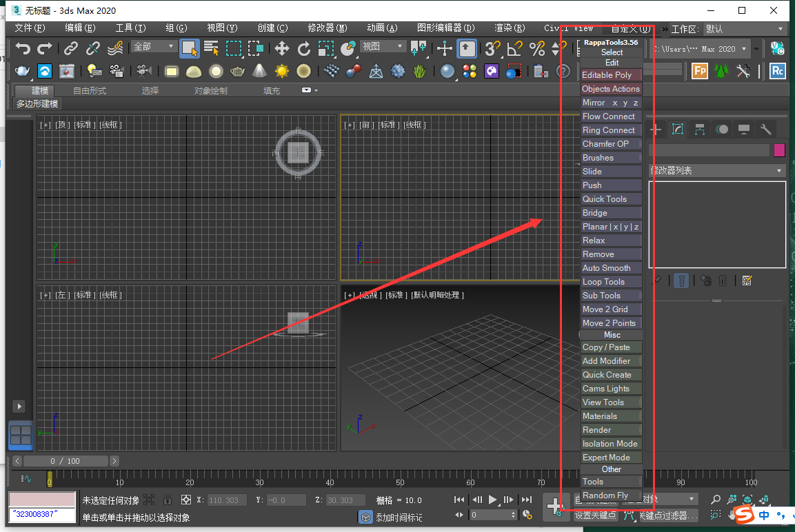Click the Bind to Space Warp icon
Viewport: 795px width, 532px height.
[115, 49]
